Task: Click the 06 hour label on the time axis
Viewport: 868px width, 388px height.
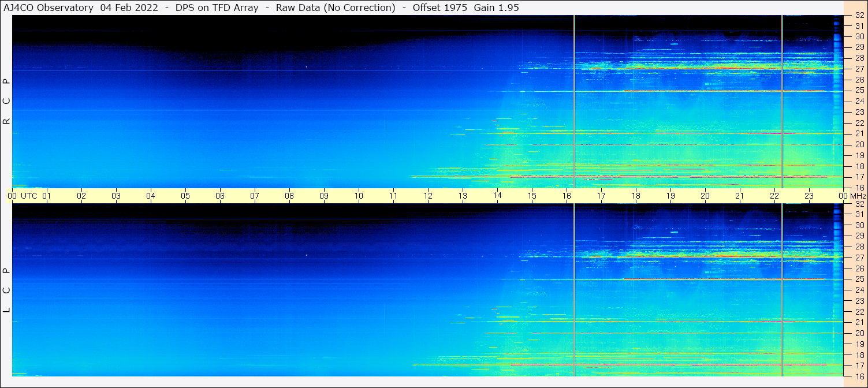Action: pyautogui.click(x=220, y=196)
